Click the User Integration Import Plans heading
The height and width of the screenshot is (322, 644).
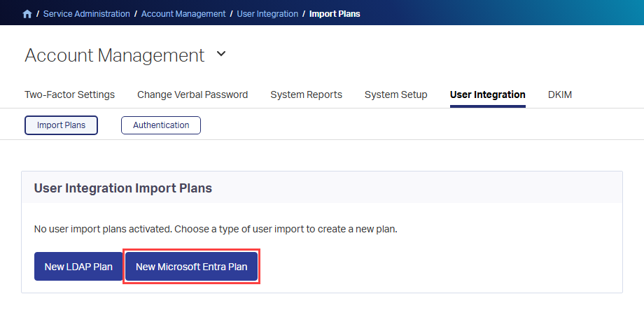tap(123, 188)
